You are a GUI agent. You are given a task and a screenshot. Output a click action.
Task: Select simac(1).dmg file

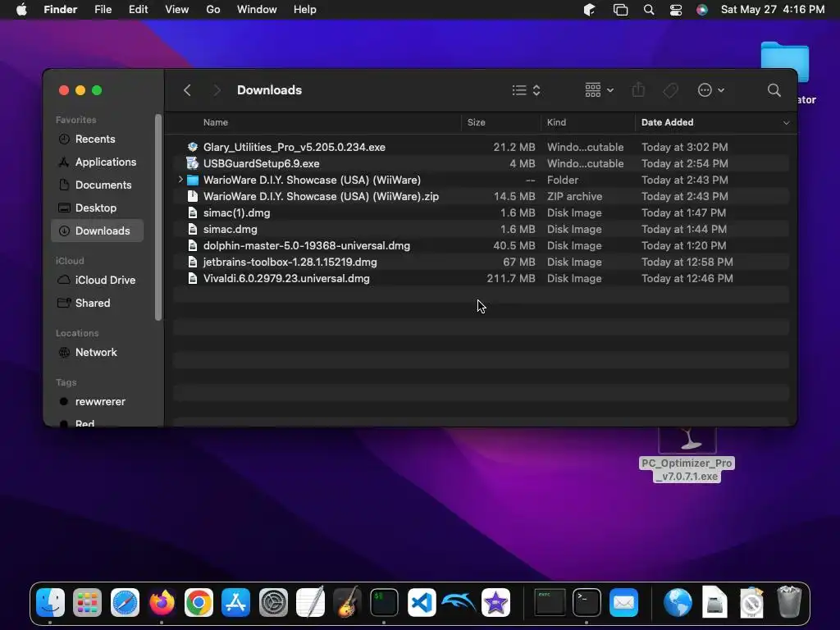[481, 212]
